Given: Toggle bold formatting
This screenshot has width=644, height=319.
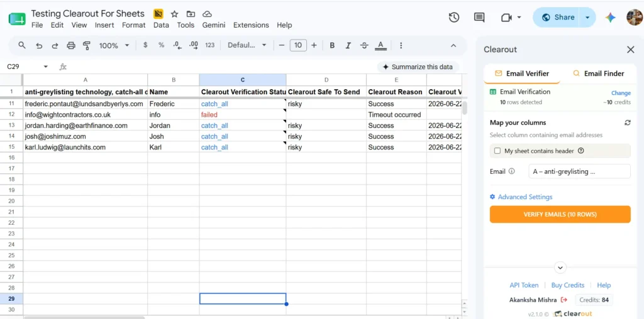Looking at the screenshot, I should 332,45.
